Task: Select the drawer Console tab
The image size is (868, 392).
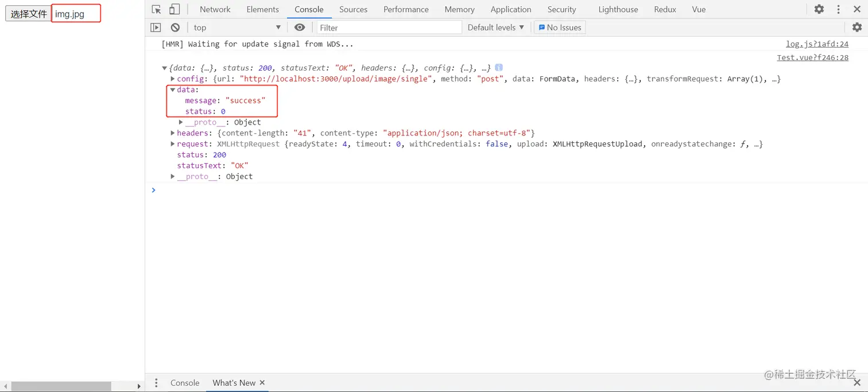Action: [x=185, y=383]
